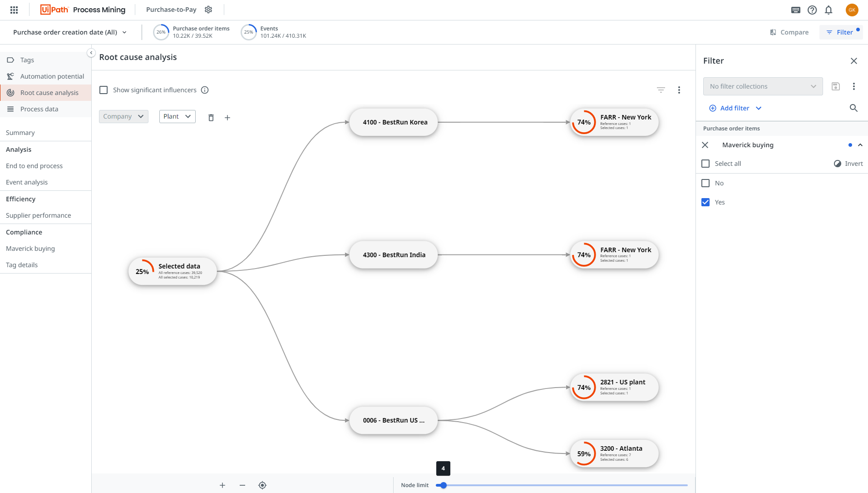Enable Show significant influencers

pyautogui.click(x=104, y=90)
